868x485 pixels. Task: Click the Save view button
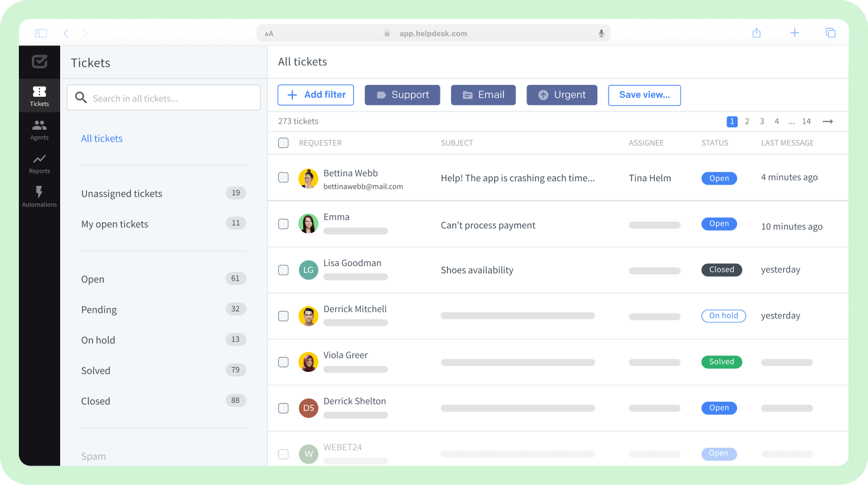coord(644,94)
